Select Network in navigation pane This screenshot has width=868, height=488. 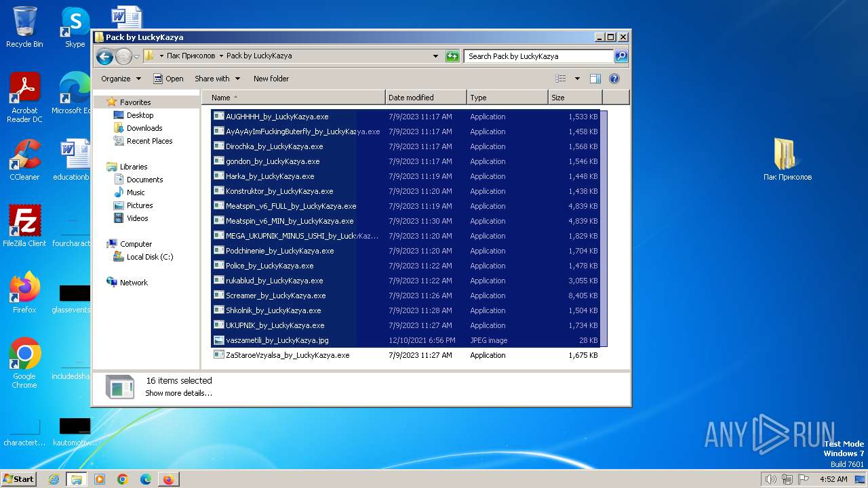pos(134,283)
